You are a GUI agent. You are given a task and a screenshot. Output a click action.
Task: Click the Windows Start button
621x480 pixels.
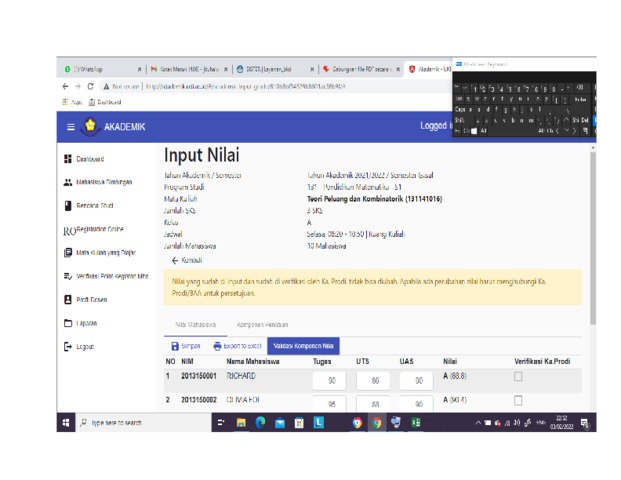[66, 423]
